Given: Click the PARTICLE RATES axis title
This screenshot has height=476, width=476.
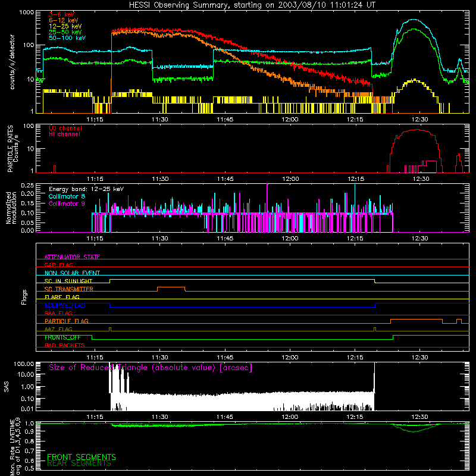Looking at the screenshot, I should coord(10,149).
